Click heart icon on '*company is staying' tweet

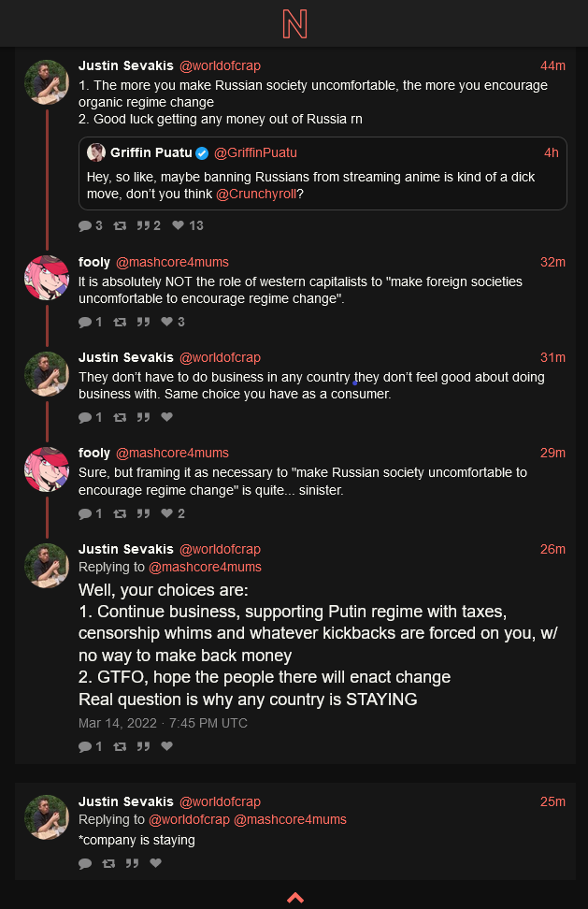[155, 863]
